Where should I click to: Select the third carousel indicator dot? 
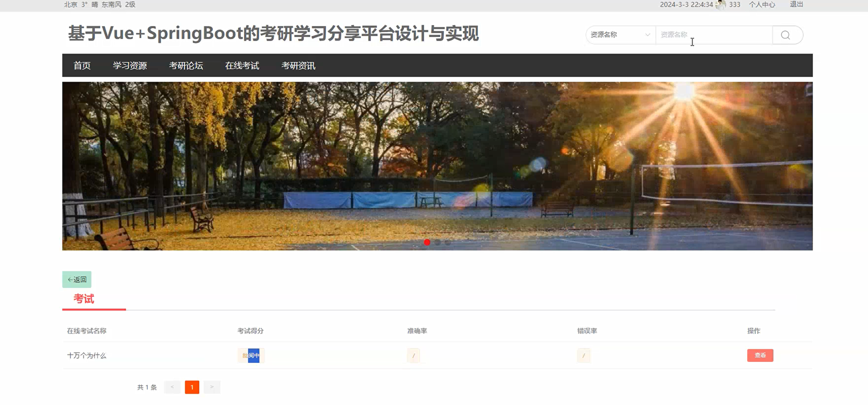[x=447, y=242]
